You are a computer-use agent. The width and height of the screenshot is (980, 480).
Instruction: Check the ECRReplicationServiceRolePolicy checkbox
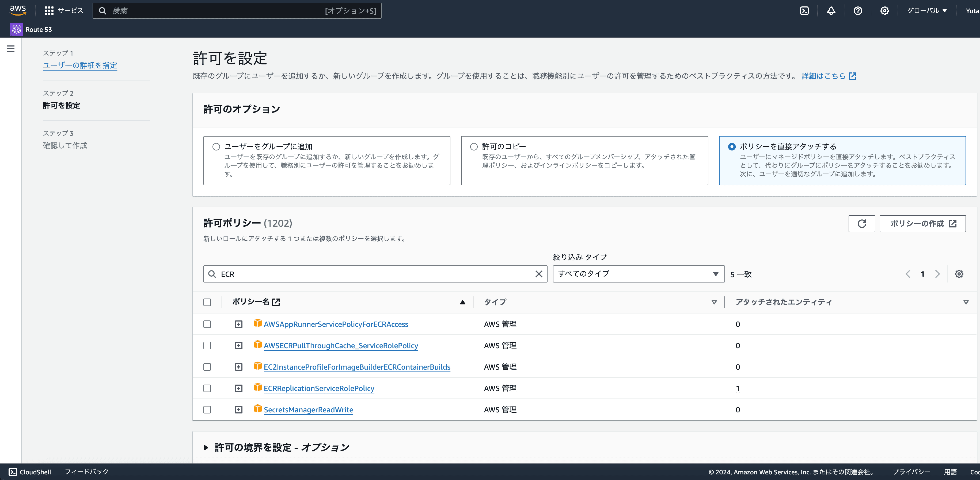click(207, 388)
